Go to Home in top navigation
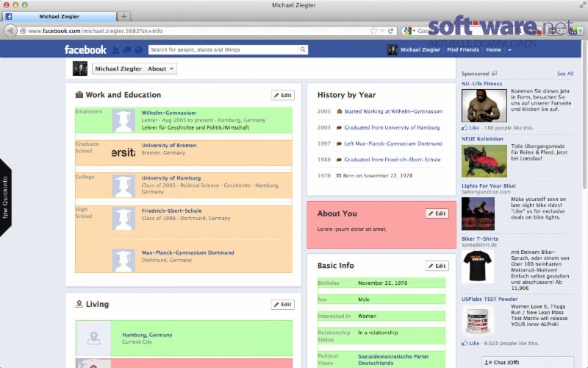Viewport: 588px width, 368px height. click(x=493, y=49)
